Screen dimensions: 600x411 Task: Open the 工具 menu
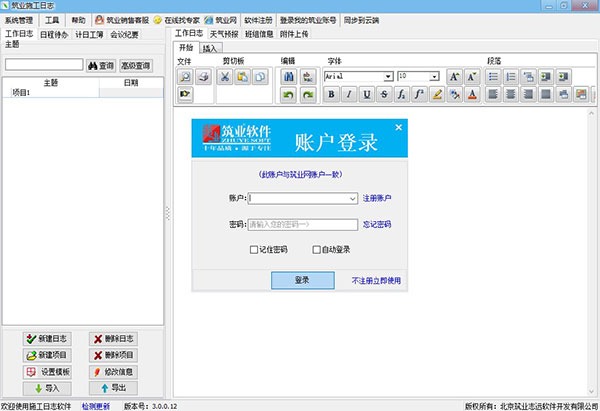pyautogui.click(x=52, y=20)
